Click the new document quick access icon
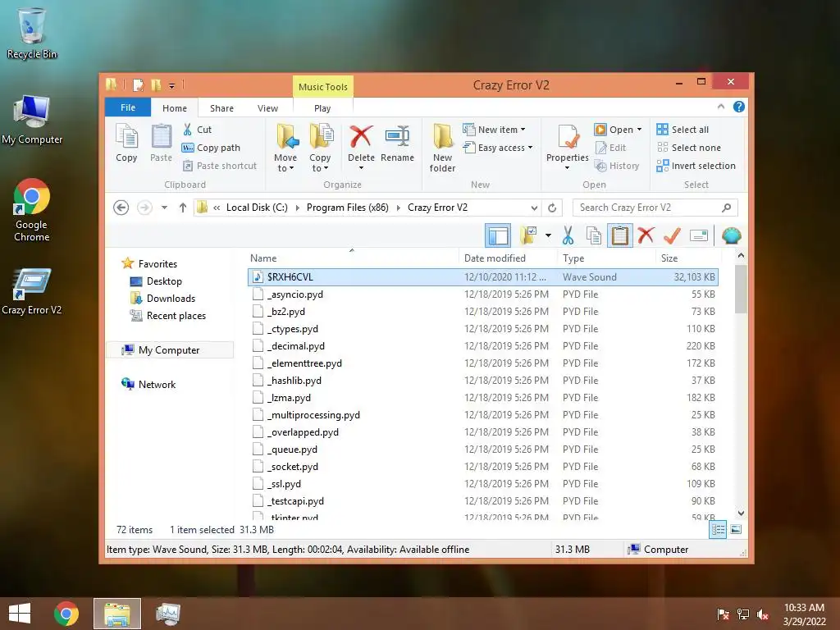This screenshot has width=840, height=630. tap(138, 85)
